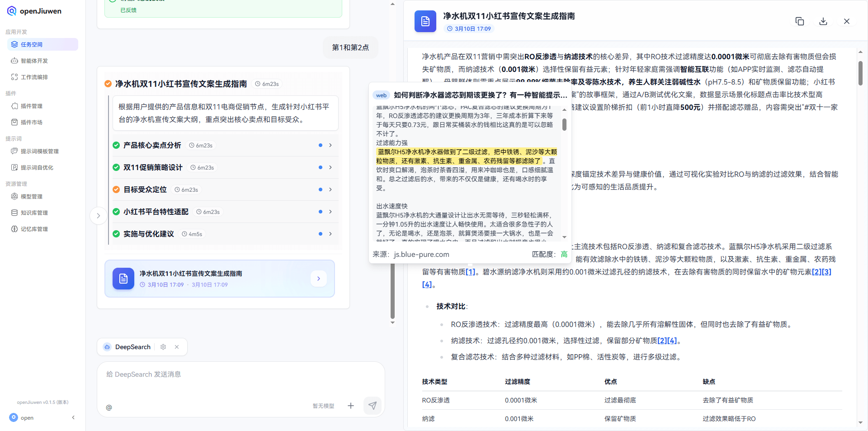
Task: Click the 给DeepSearch发送消息 input field
Action: 203,374
